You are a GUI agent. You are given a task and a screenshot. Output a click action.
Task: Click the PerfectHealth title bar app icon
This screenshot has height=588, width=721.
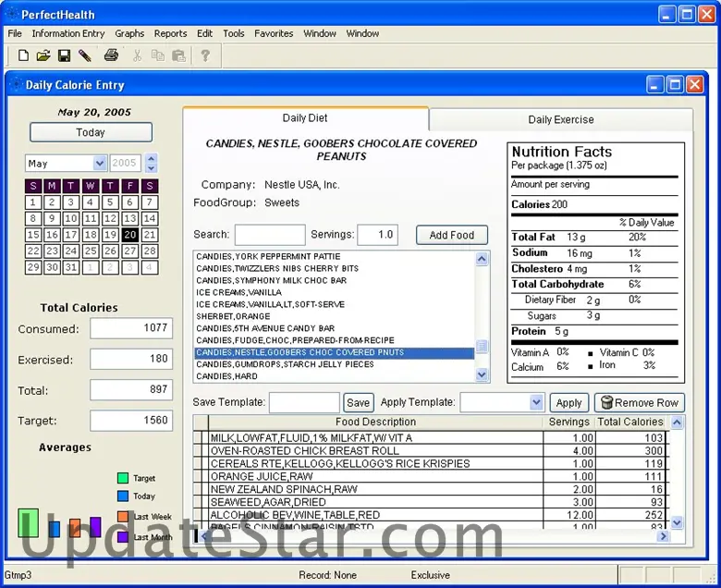pos(11,14)
